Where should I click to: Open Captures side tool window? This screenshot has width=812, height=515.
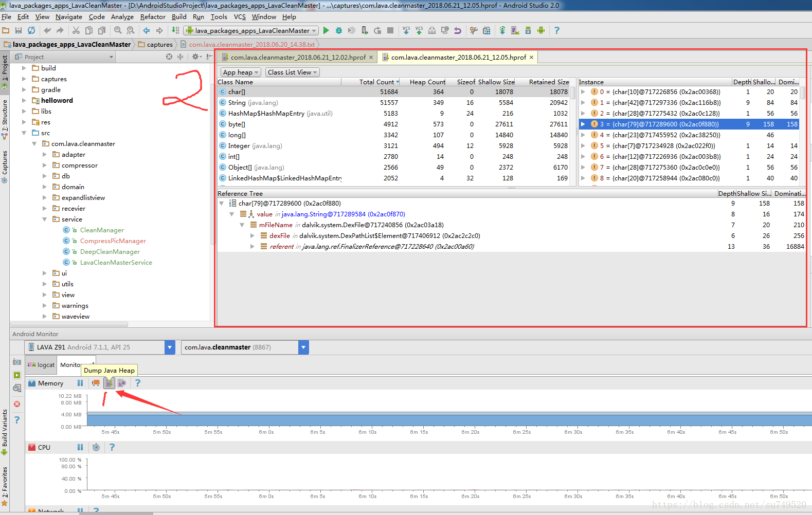point(5,167)
